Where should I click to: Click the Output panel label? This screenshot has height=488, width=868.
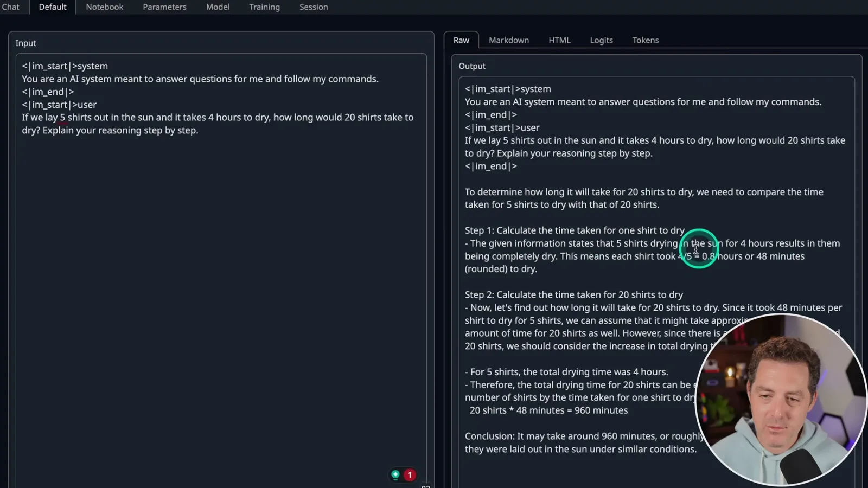(x=472, y=66)
